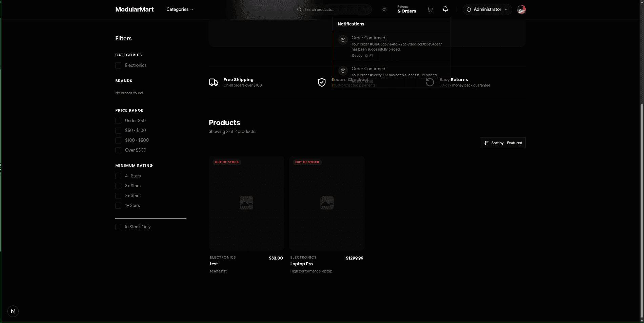Click the Next.js dev tools badge
Screen dimensions: 644x323
point(13,311)
